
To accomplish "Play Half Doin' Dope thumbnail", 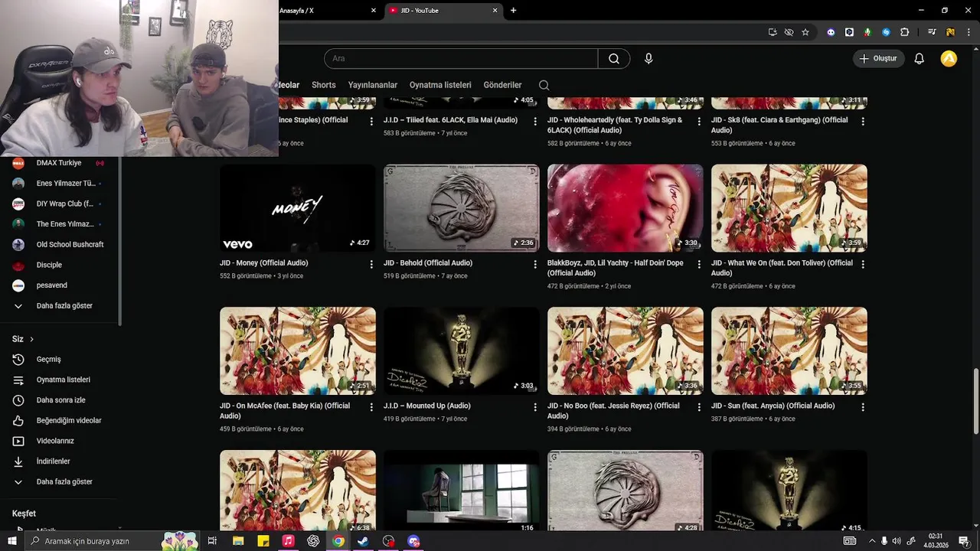I will [626, 208].
